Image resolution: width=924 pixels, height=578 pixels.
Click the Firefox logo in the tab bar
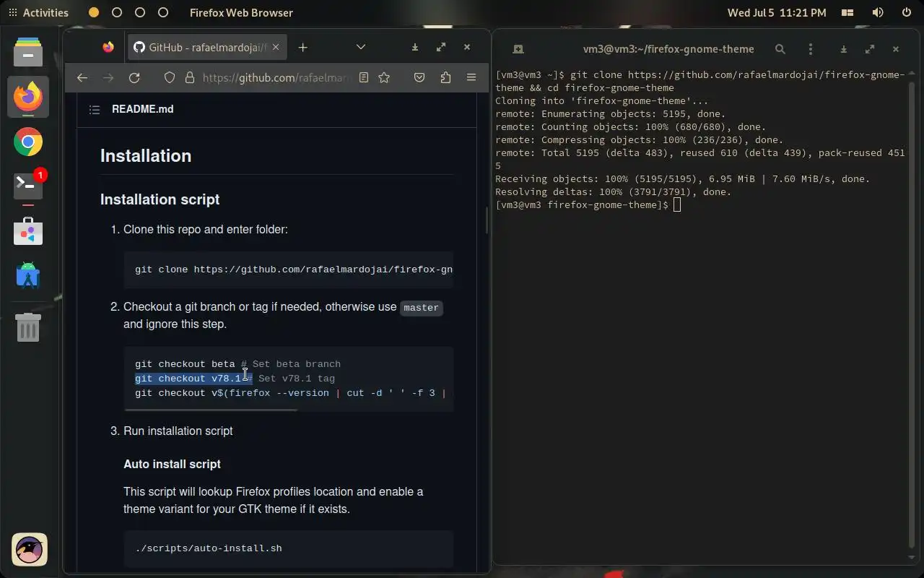[108, 47]
